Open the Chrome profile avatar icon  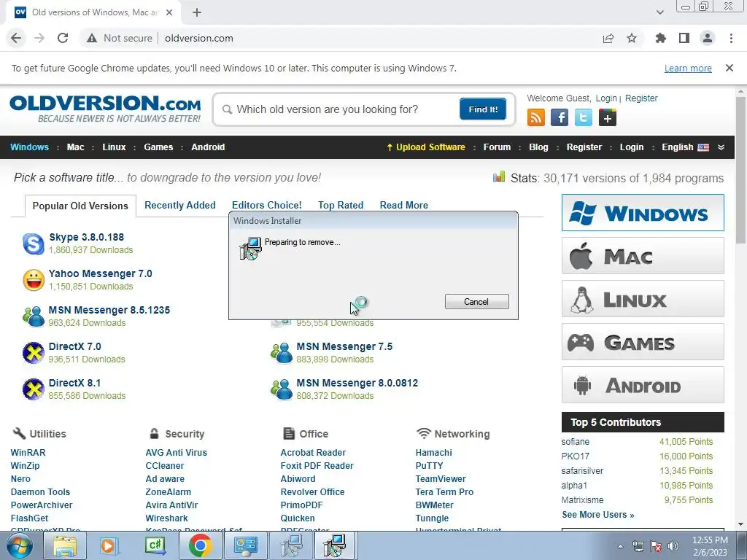coord(708,38)
